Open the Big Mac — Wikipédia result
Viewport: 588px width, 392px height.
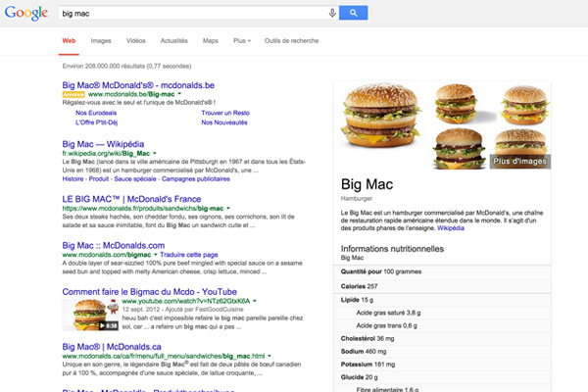tap(103, 144)
